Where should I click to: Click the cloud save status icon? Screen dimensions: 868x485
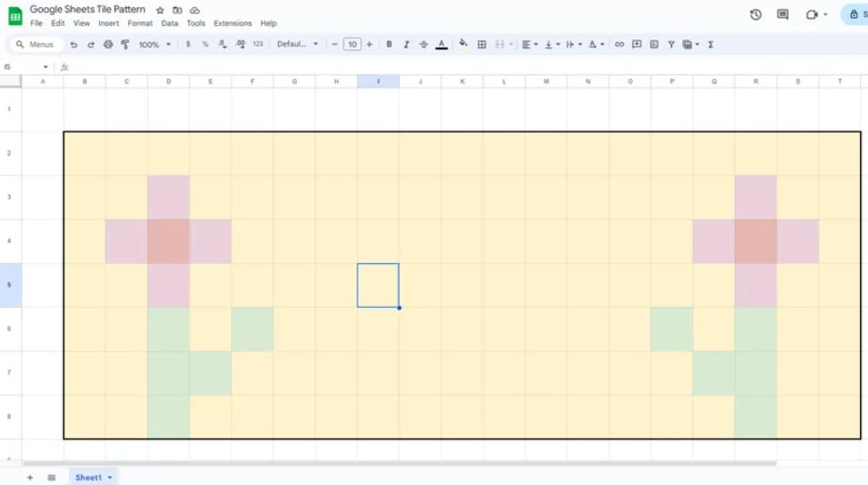[194, 10]
